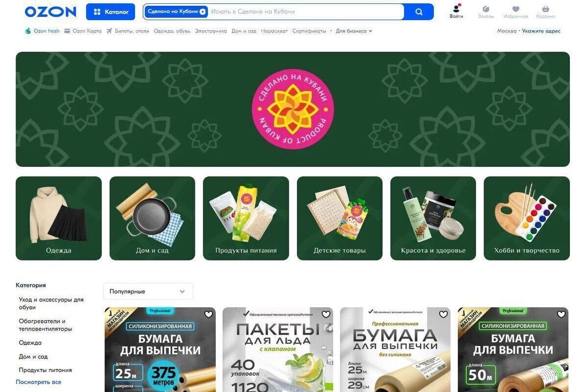Viewport: 588px width, 392px height.
Task: Click the Укажите адрес link
Action: [x=541, y=31]
